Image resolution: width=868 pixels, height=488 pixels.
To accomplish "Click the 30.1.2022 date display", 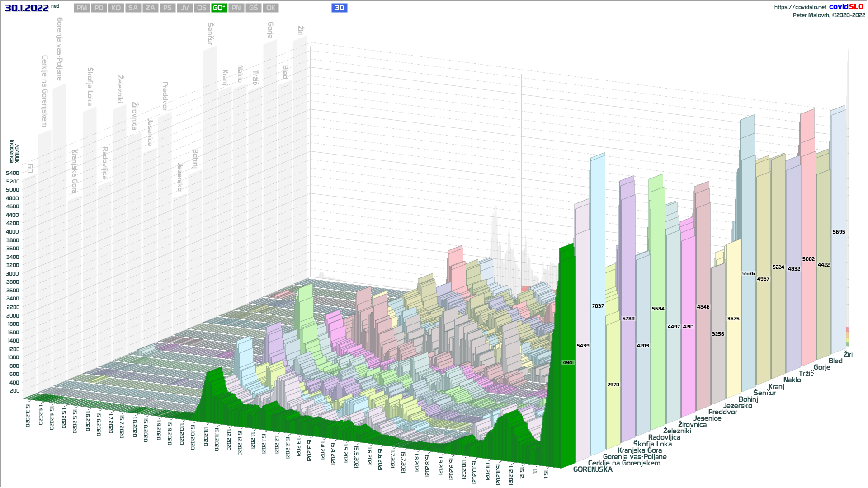I will pos(27,8).
